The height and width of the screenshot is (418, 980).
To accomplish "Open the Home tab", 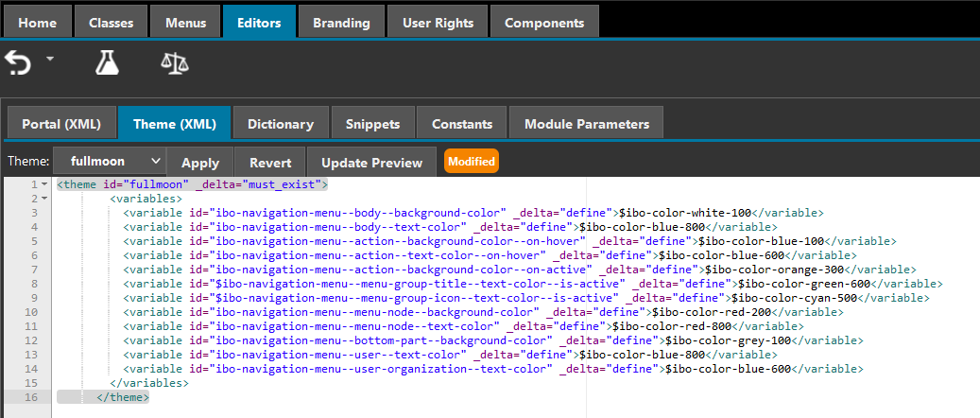I will click(x=37, y=22).
